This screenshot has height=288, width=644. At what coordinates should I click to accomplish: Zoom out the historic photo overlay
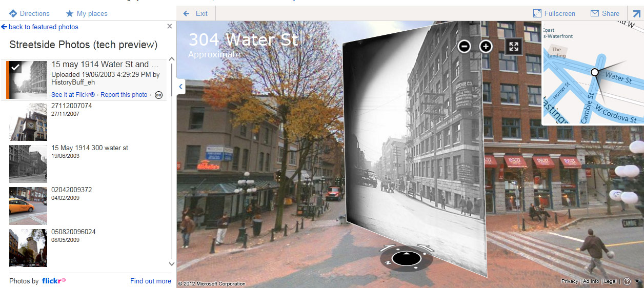(464, 47)
